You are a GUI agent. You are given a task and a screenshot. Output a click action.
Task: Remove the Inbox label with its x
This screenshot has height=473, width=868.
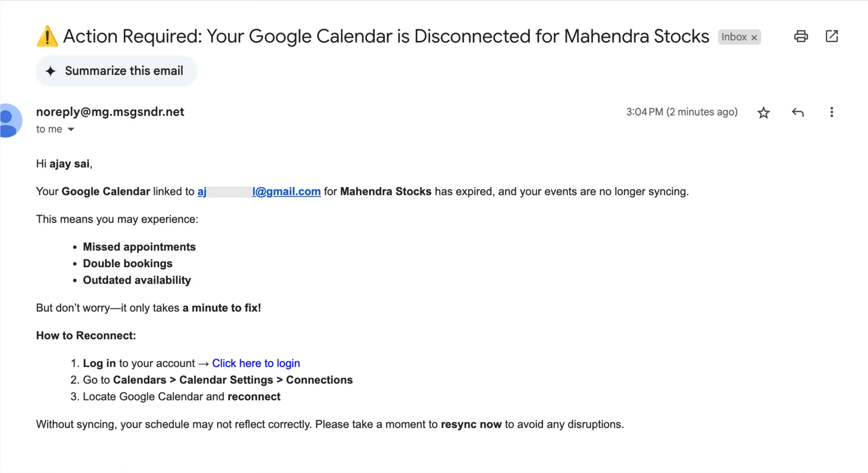pos(754,37)
